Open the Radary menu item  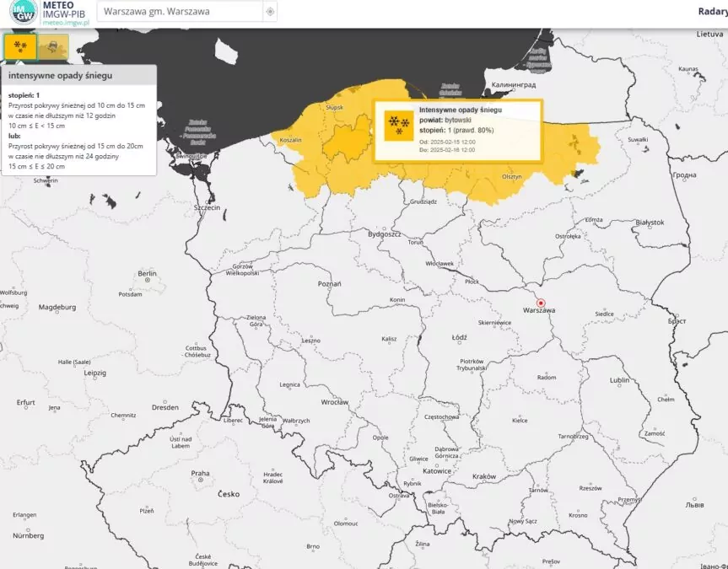tap(712, 11)
